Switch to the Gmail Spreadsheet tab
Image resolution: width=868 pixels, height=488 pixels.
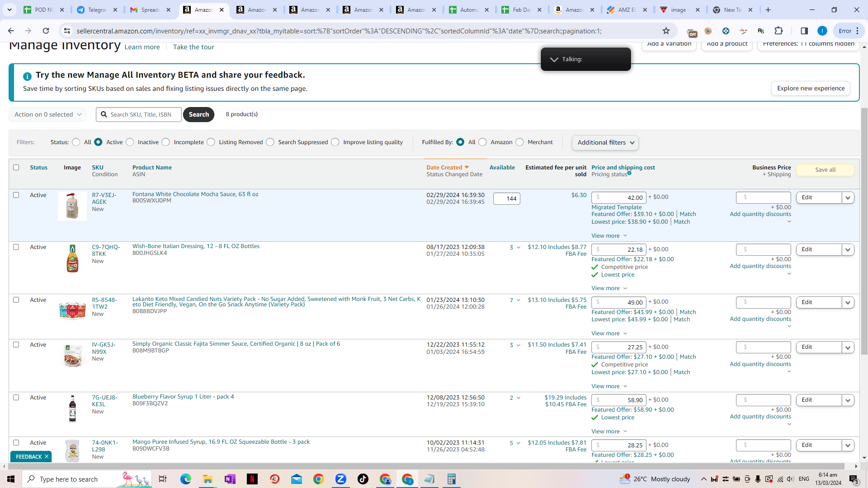151,9
